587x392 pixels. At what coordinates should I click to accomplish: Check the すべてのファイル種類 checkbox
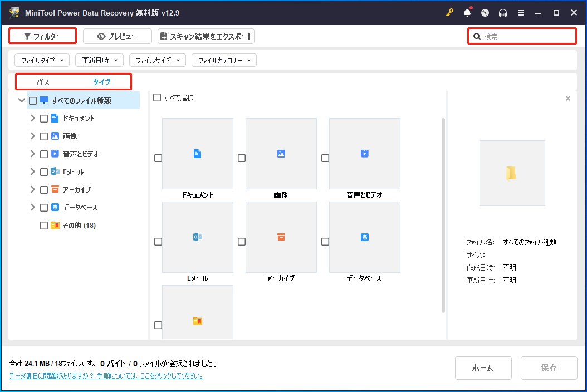coord(33,101)
